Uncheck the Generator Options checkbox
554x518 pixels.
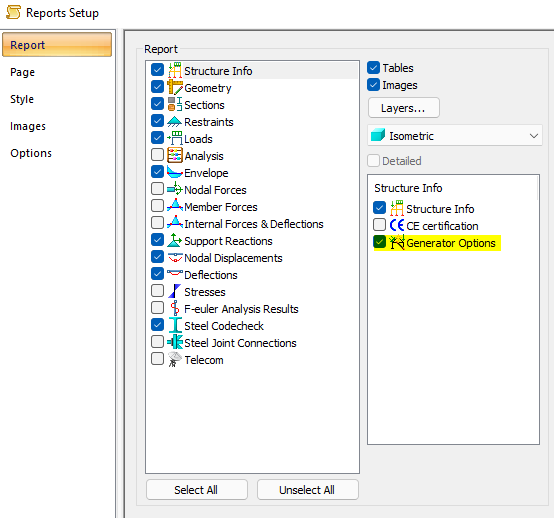coord(379,242)
